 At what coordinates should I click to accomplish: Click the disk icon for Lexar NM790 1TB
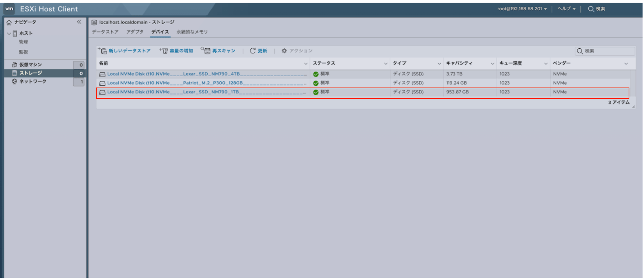pos(102,92)
